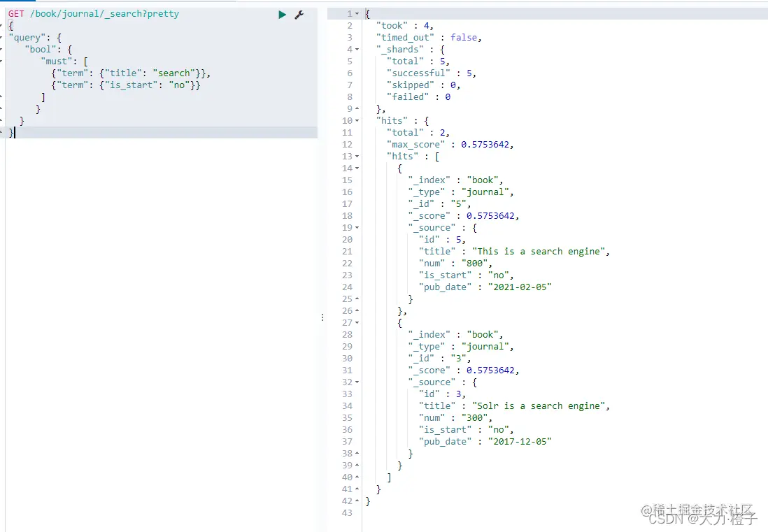The image size is (768, 532).
Task: Collapse the _shards block at line 4
Action: (357, 50)
